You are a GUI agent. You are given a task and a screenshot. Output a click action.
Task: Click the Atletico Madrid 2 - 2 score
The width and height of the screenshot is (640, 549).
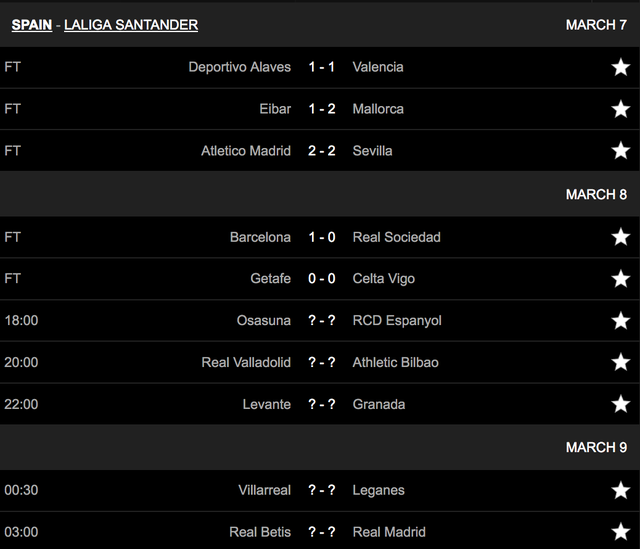321,151
